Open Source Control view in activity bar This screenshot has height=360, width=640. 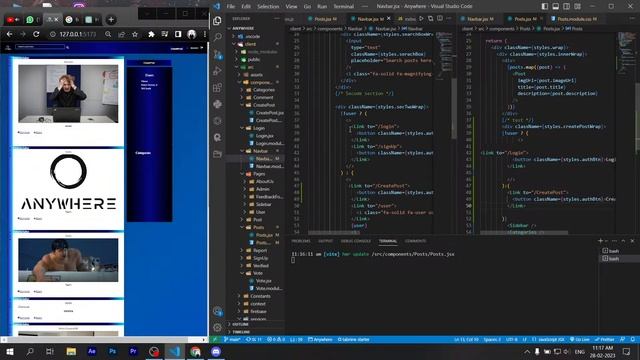(218, 54)
